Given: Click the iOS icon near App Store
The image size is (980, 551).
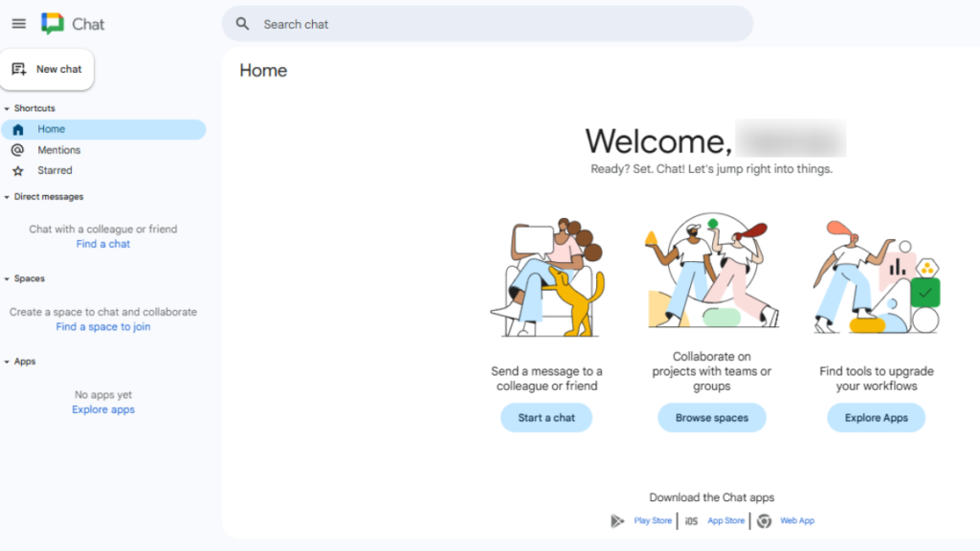Looking at the screenshot, I should pyautogui.click(x=691, y=520).
